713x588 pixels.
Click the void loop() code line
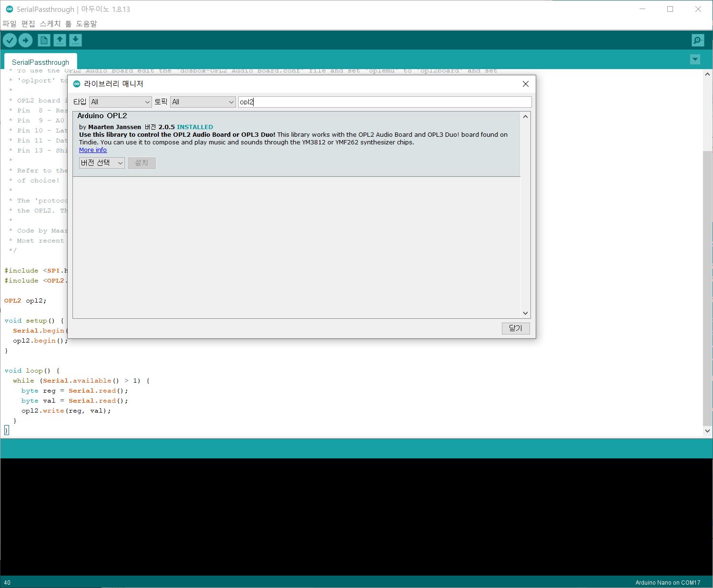[32, 371]
